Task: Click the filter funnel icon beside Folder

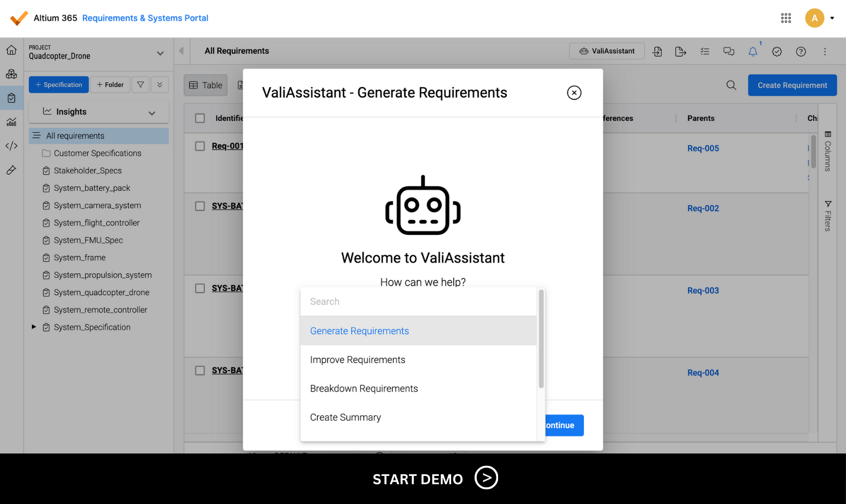Action: coord(141,85)
